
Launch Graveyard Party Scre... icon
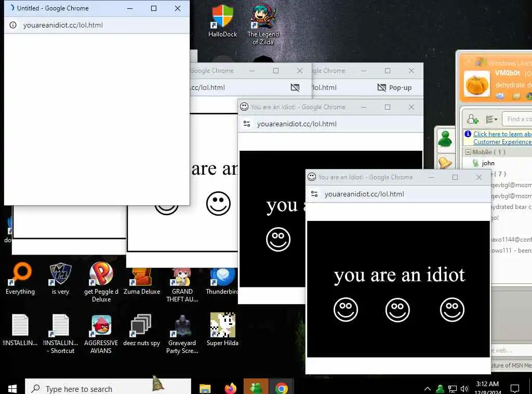(x=182, y=334)
